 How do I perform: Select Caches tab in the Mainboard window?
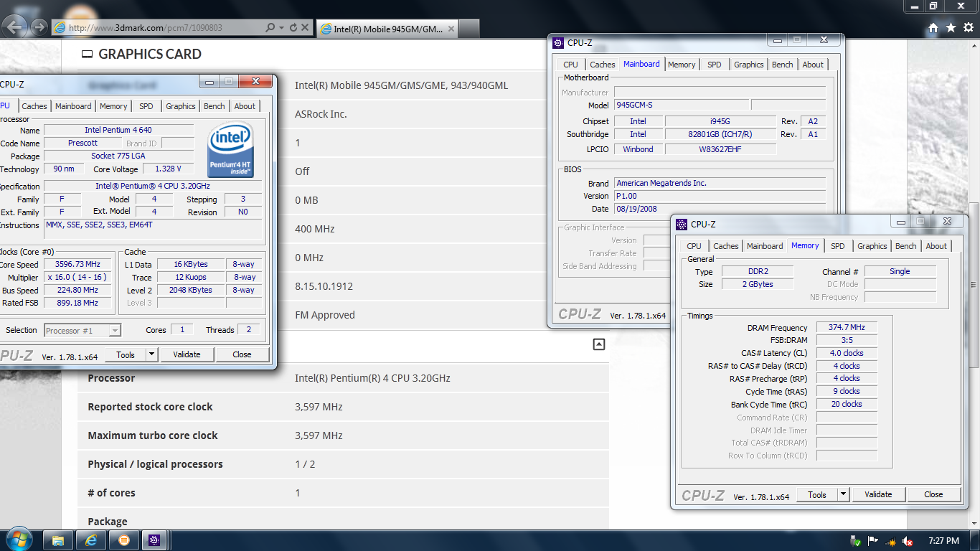pos(602,65)
